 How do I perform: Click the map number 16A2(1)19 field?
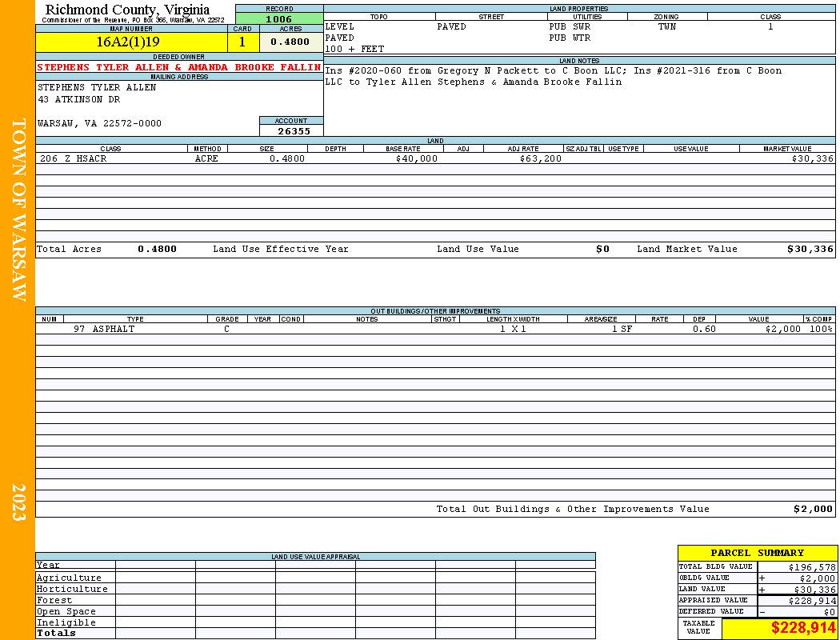tap(131, 42)
